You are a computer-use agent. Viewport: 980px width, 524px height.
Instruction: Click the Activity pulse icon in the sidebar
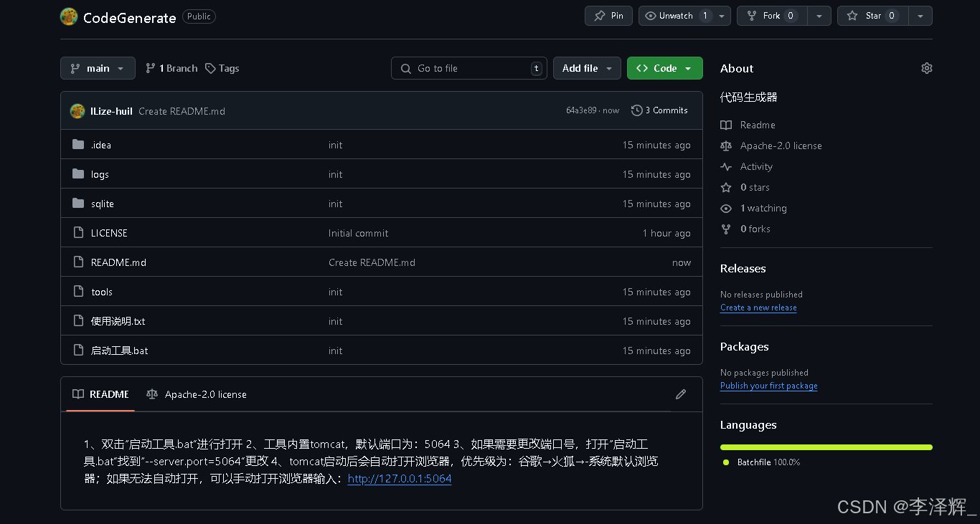[726, 166]
